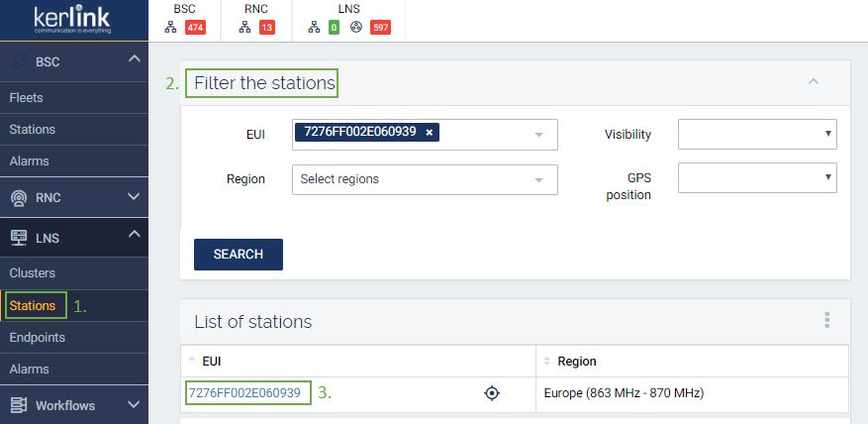Click the red 13 RNC alert badge
Image resolution: width=868 pixels, height=424 pixels.
tap(267, 27)
